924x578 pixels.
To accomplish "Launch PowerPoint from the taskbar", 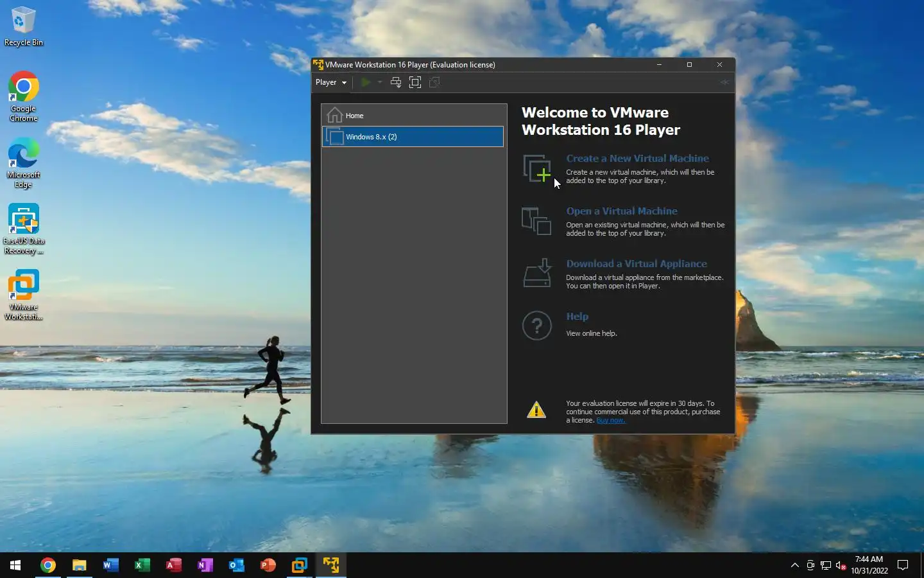I will pos(268,565).
